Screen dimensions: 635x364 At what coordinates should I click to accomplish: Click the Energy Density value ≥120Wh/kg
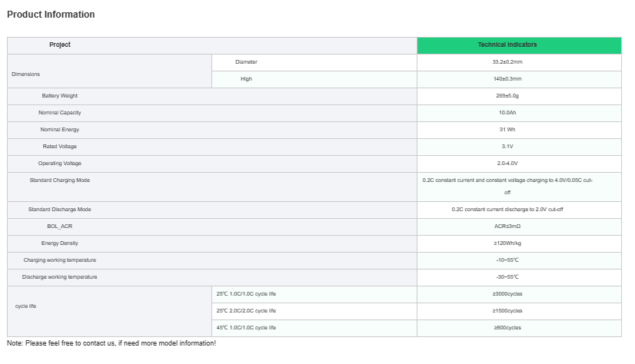point(507,243)
